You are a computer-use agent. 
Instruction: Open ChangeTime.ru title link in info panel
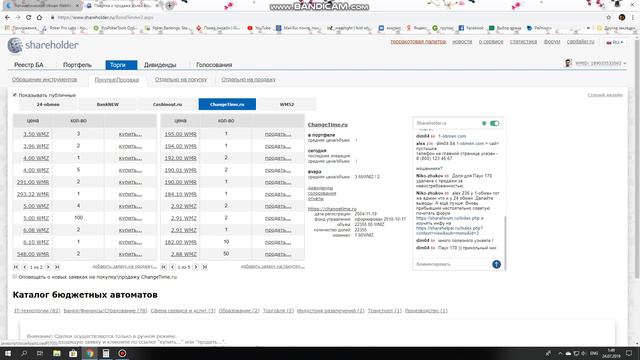(x=328, y=125)
